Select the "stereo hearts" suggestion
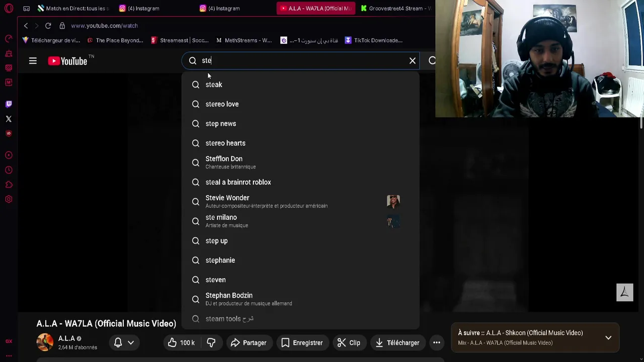The width and height of the screenshot is (644, 362). (x=300, y=143)
